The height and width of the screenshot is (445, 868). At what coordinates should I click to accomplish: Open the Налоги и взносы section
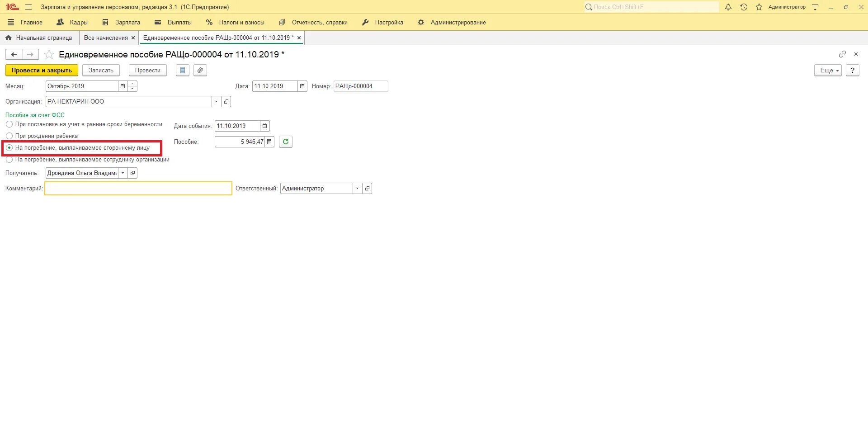point(236,22)
